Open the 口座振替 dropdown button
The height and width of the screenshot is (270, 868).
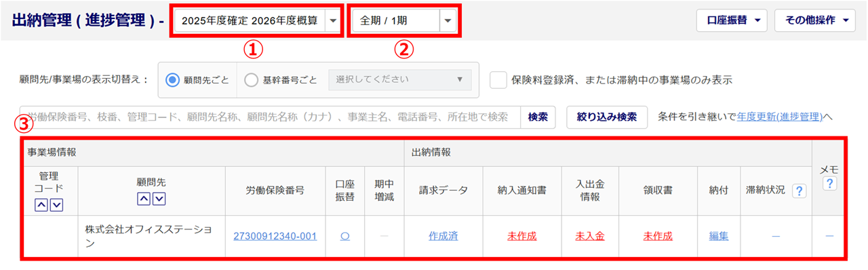[732, 20]
